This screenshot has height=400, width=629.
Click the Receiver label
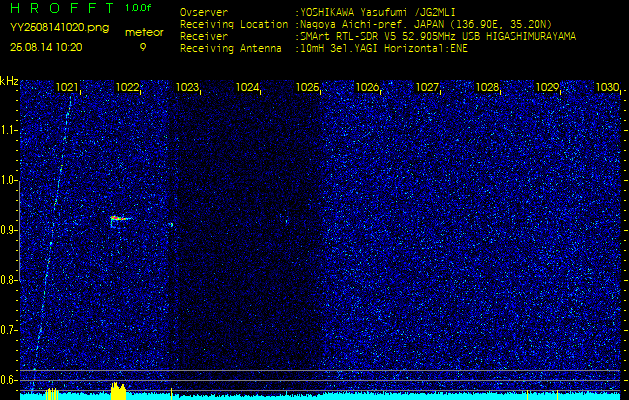(204, 37)
